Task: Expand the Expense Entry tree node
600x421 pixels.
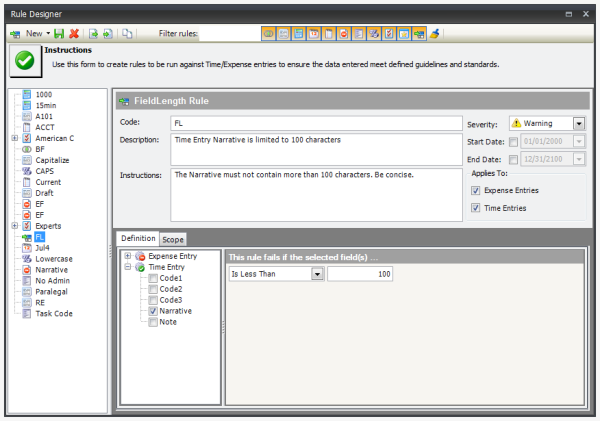Action: coord(127,257)
